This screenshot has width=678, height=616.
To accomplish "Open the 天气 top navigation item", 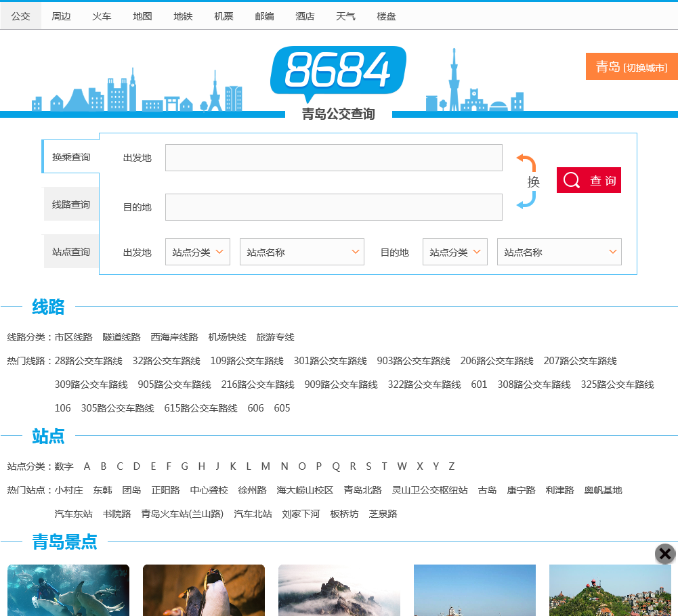I will [345, 16].
